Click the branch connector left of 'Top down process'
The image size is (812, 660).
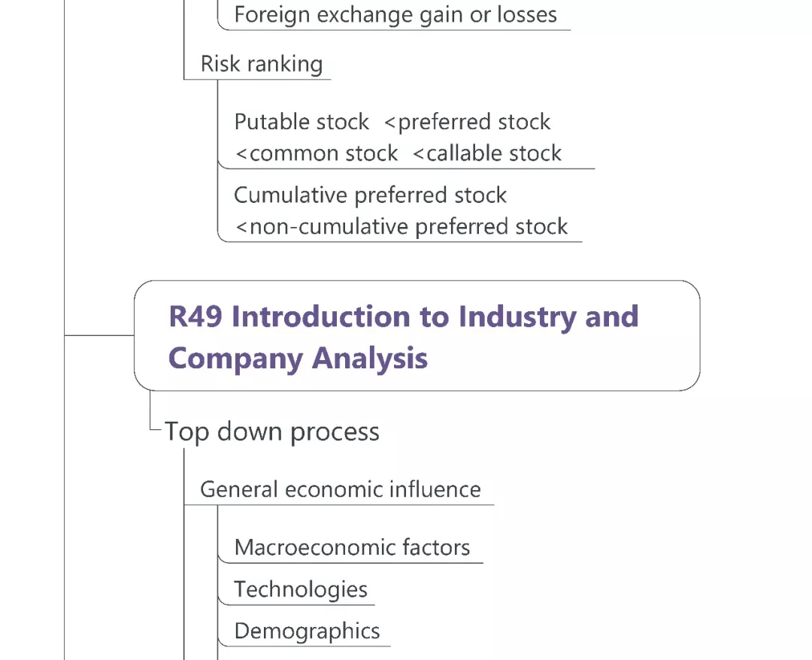pos(156,428)
